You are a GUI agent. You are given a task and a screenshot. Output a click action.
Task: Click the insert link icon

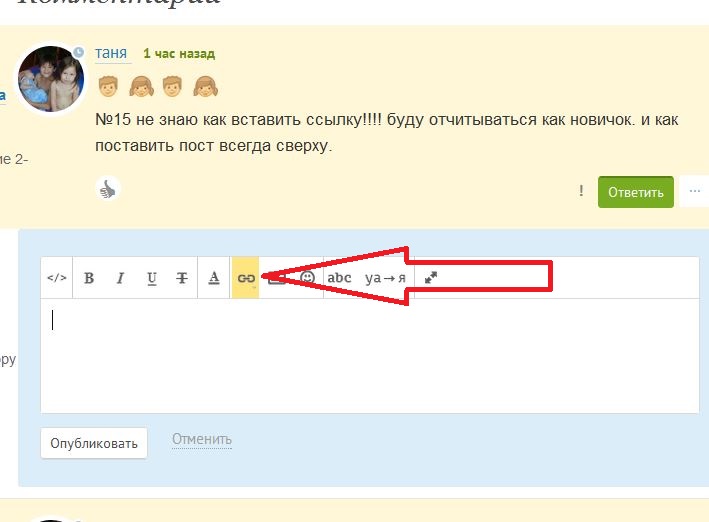click(x=246, y=278)
